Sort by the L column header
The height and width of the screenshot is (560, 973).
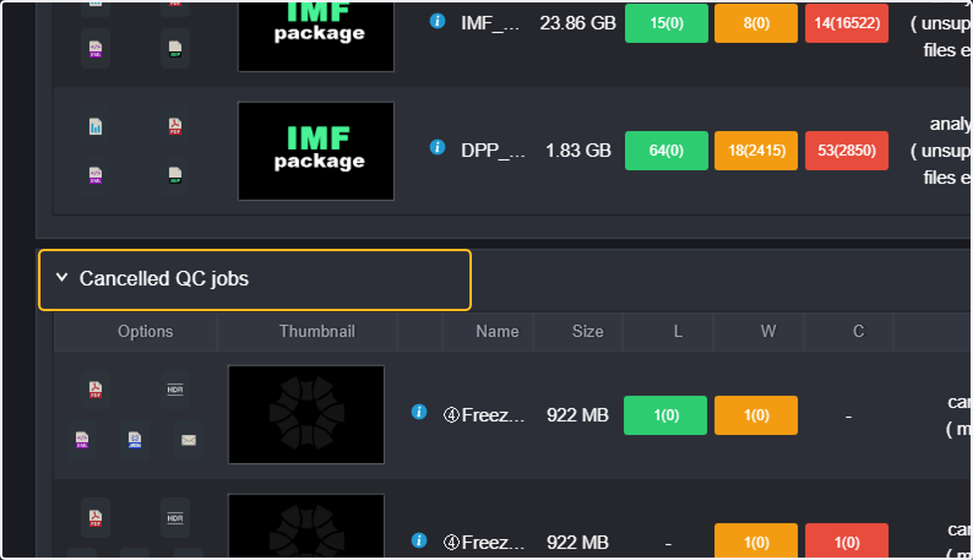tap(678, 331)
